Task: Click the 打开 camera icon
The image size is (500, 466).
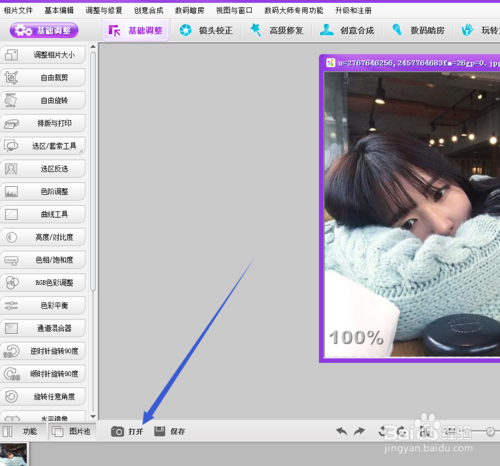Action: [117, 431]
